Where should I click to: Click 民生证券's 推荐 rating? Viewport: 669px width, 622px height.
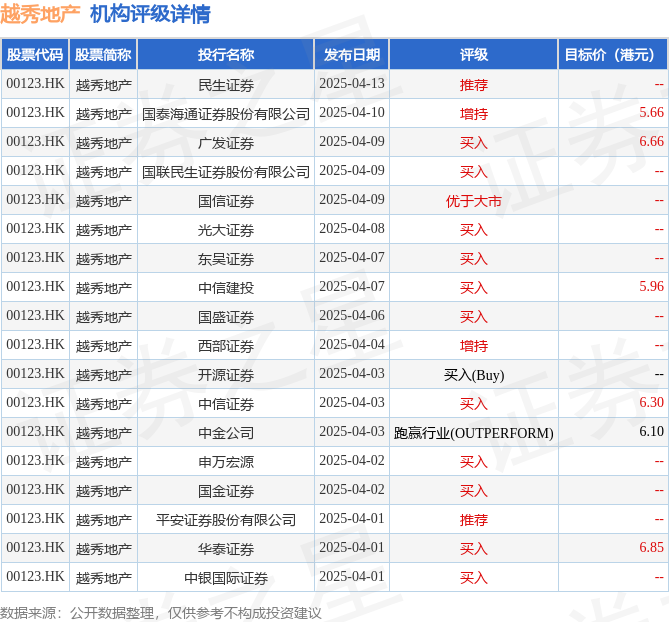pos(474,85)
